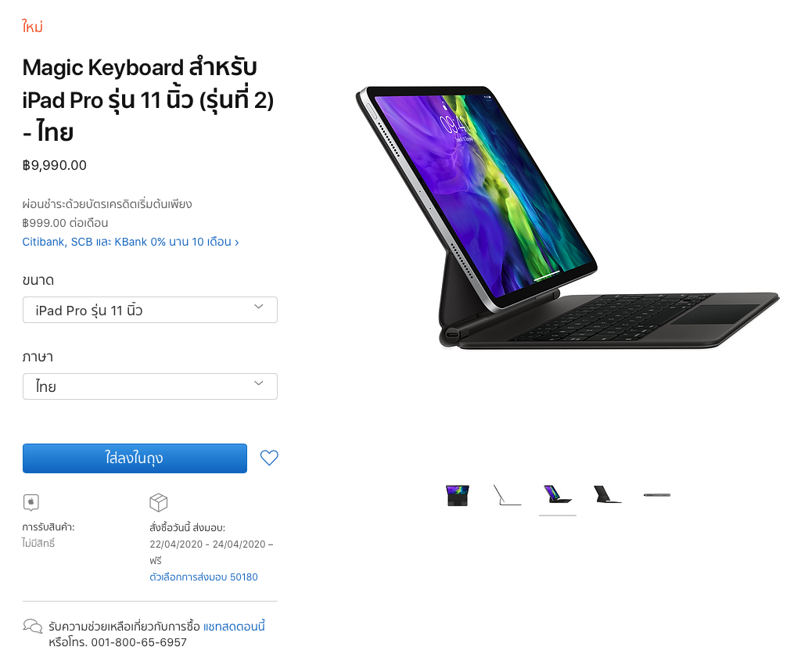
Task: Select the third thumbnail, the angled iPad view
Action: point(558,494)
